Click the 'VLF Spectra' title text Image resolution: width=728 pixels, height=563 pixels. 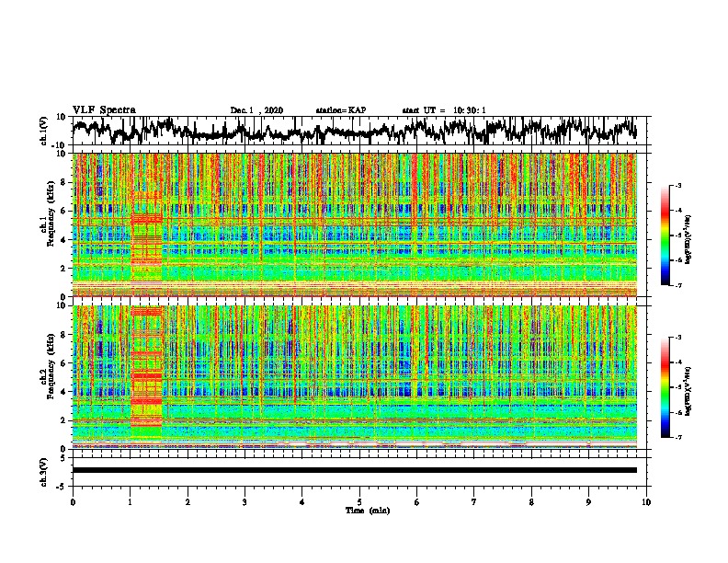tap(104, 110)
